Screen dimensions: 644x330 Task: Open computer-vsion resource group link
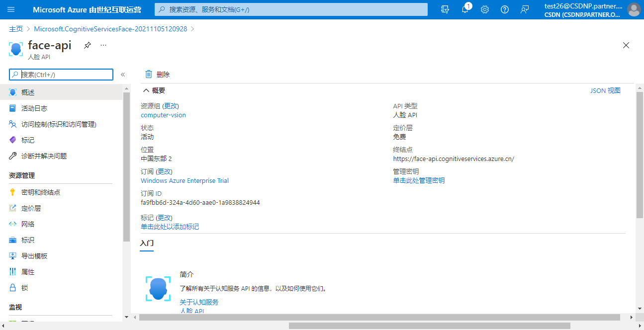pyautogui.click(x=163, y=115)
